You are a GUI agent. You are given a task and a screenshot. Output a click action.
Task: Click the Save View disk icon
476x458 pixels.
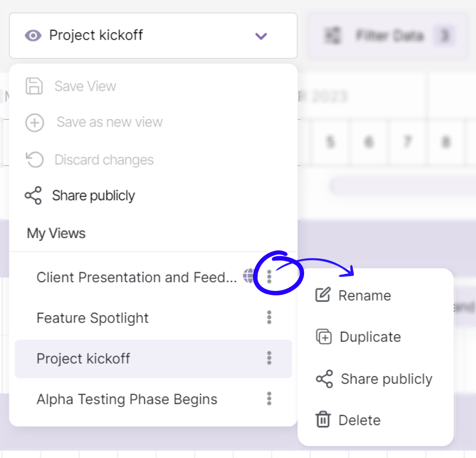35,86
